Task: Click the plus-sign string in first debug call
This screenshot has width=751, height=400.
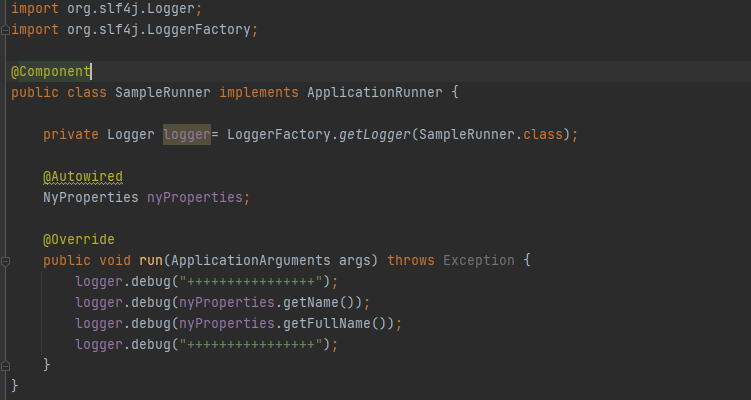Action: 251,282
